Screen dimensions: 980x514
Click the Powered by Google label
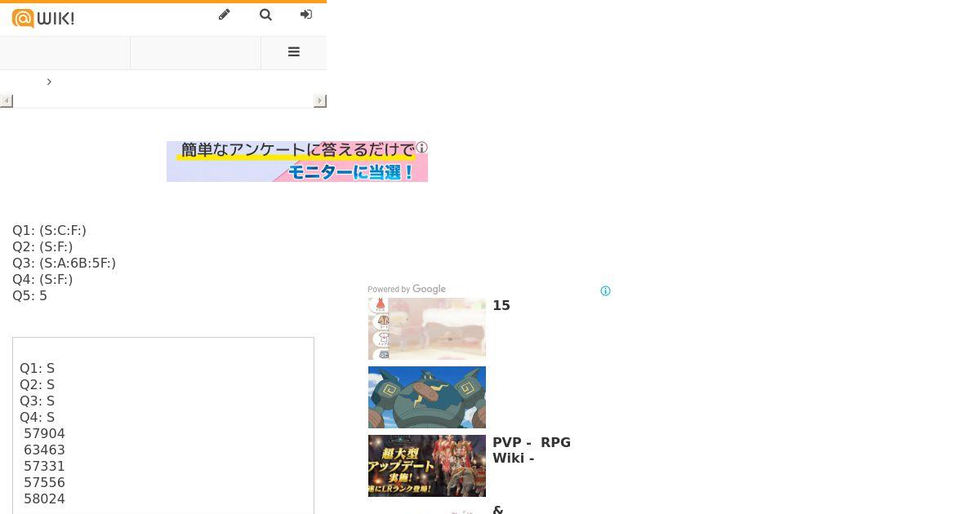click(407, 289)
